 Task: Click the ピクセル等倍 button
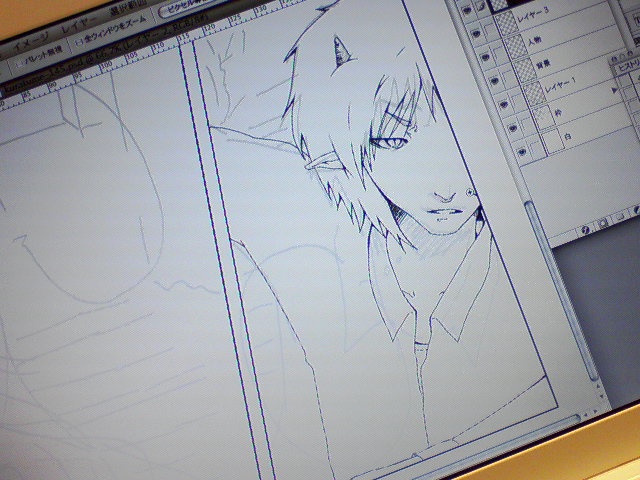click(187, 8)
